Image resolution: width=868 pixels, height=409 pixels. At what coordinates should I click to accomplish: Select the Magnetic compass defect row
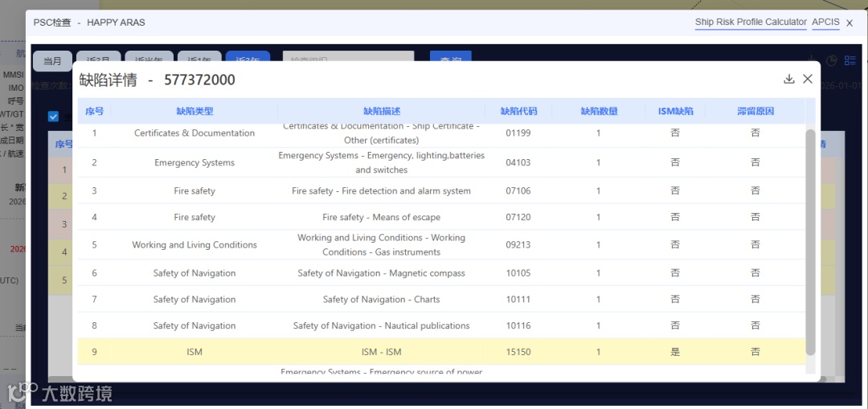point(381,273)
